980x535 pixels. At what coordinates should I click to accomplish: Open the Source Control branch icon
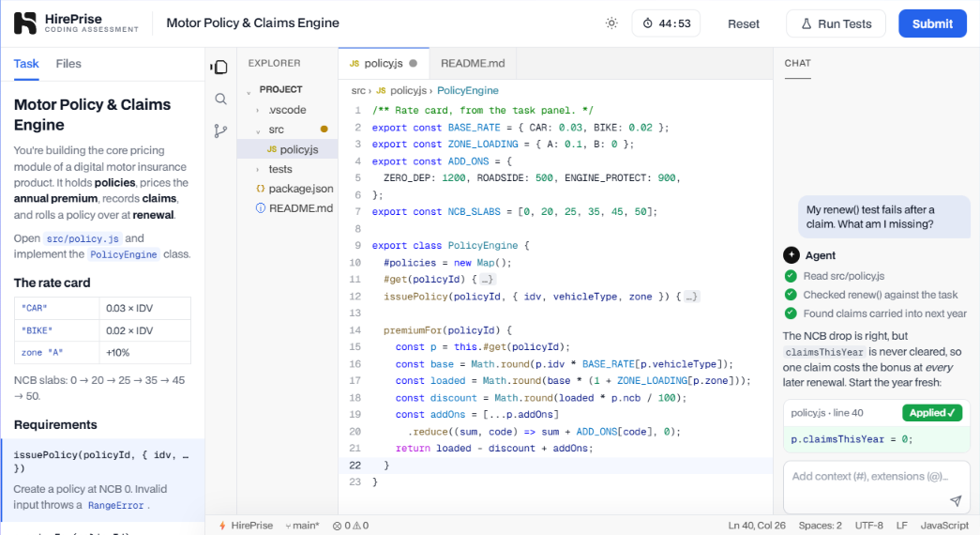coord(220,130)
